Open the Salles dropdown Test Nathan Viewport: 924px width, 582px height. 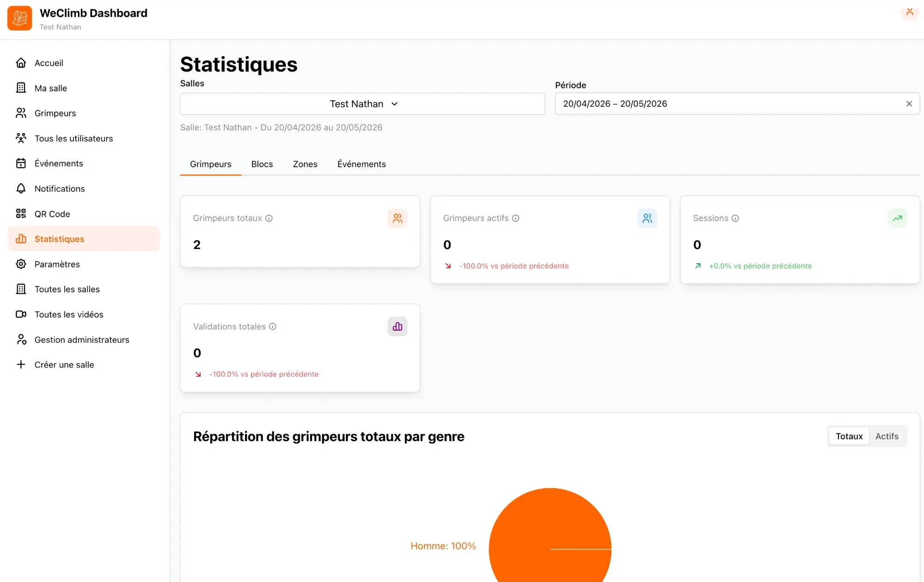pos(363,104)
